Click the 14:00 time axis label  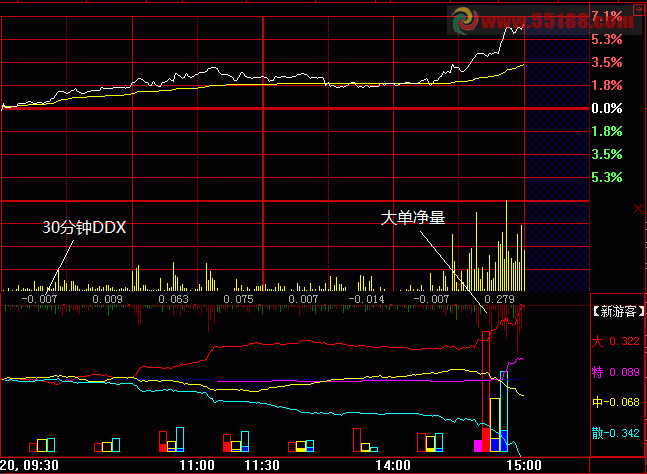click(x=393, y=465)
